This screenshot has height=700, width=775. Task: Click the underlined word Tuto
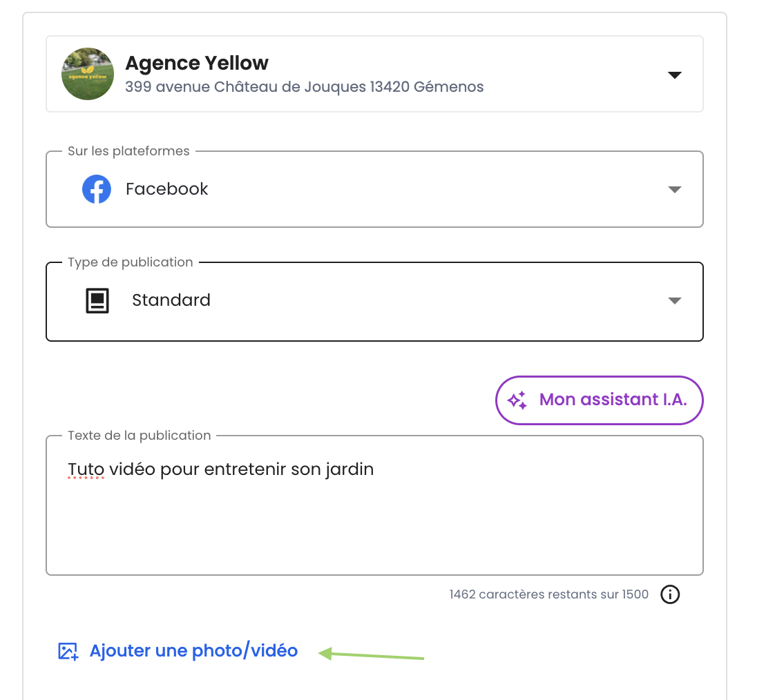(86, 469)
